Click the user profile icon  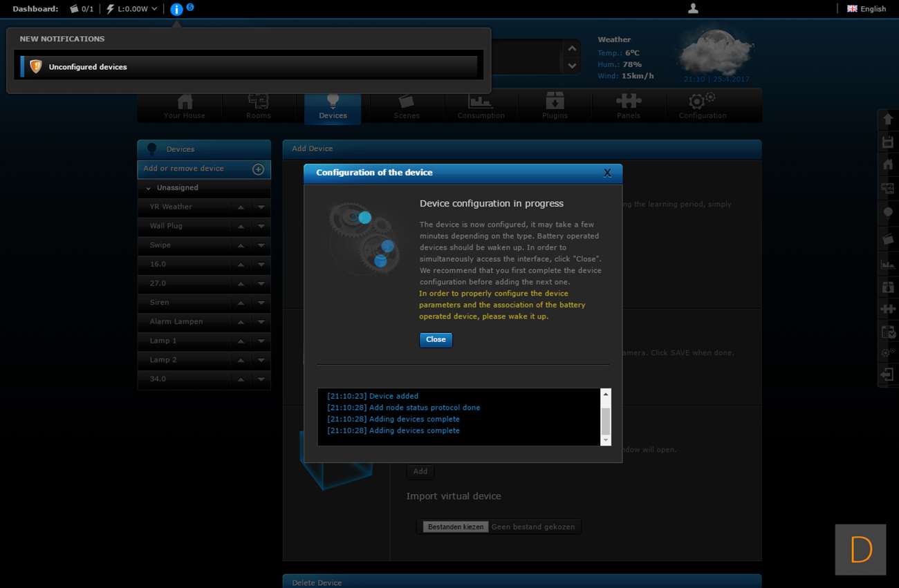pyautogui.click(x=693, y=9)
